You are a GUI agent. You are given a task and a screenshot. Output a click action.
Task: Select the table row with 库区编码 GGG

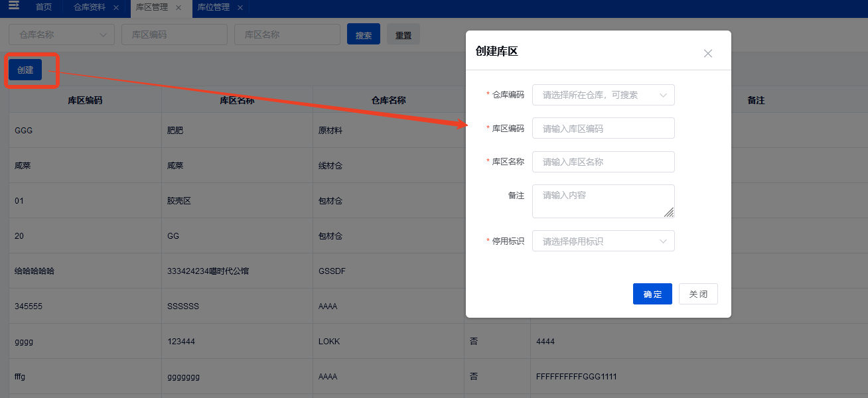(85, 130)
